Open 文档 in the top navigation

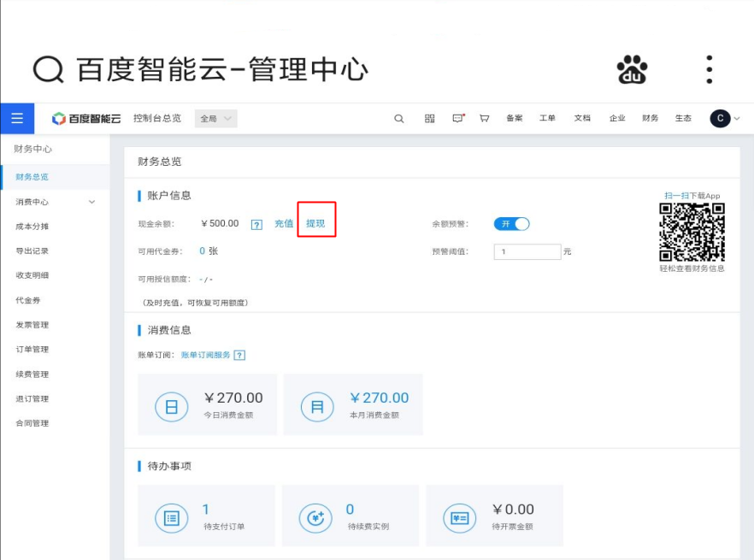582,118
